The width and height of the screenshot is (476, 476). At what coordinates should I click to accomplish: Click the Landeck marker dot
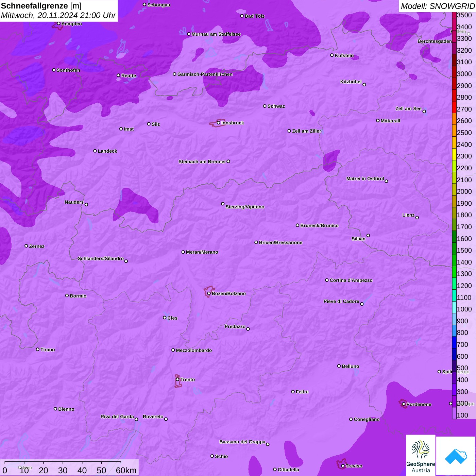coord(95,151)
